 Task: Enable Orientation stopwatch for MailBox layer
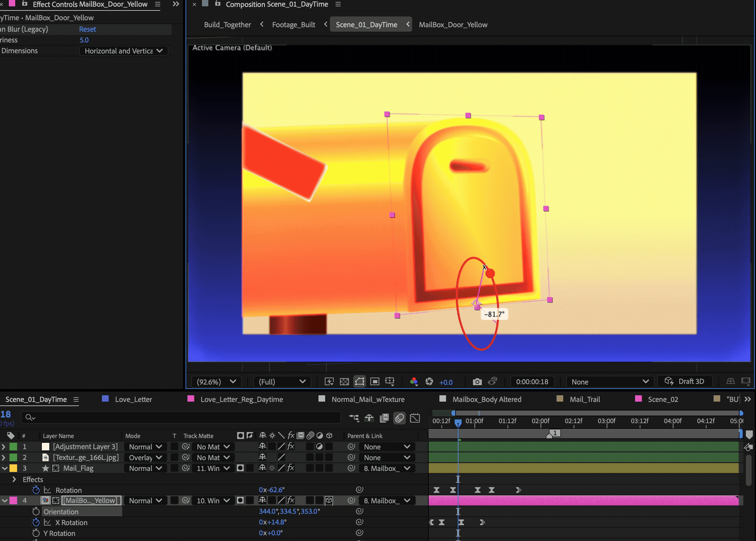click(x=36, y=512)
